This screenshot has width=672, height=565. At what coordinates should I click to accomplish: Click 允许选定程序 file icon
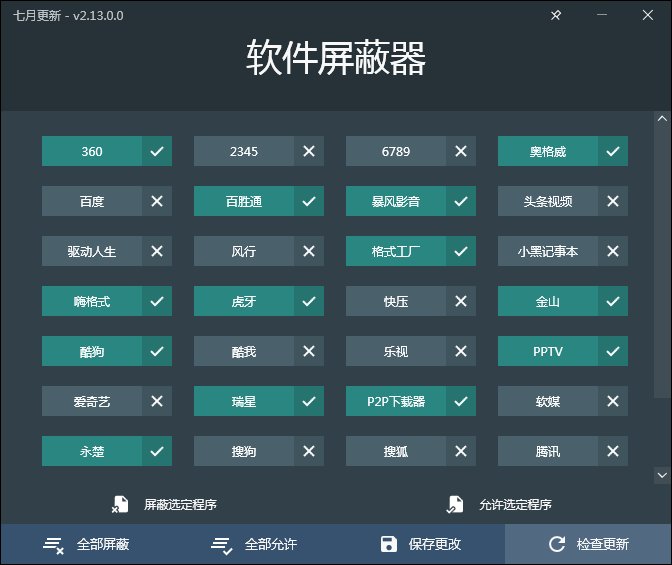(455, 504)
